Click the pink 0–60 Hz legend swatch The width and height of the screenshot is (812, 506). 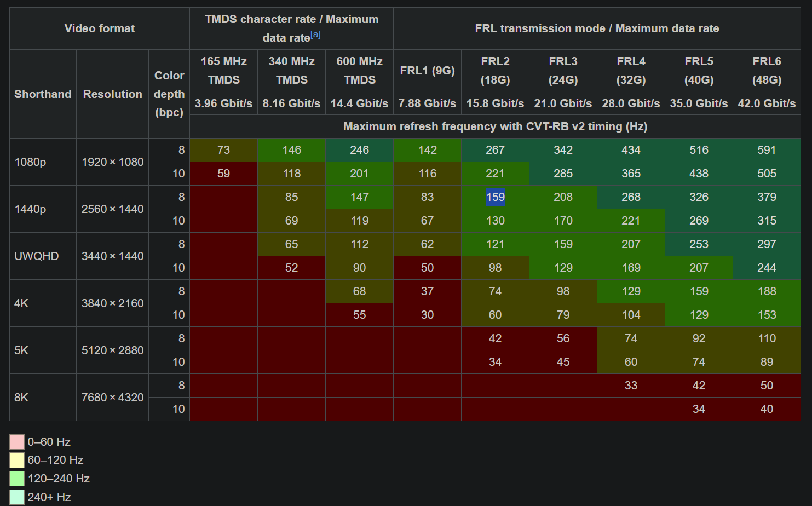17,442
